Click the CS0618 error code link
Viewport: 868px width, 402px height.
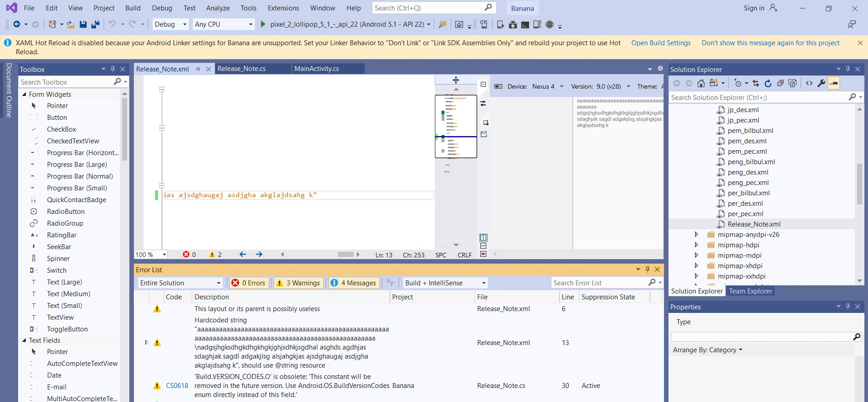coord(177,386)
